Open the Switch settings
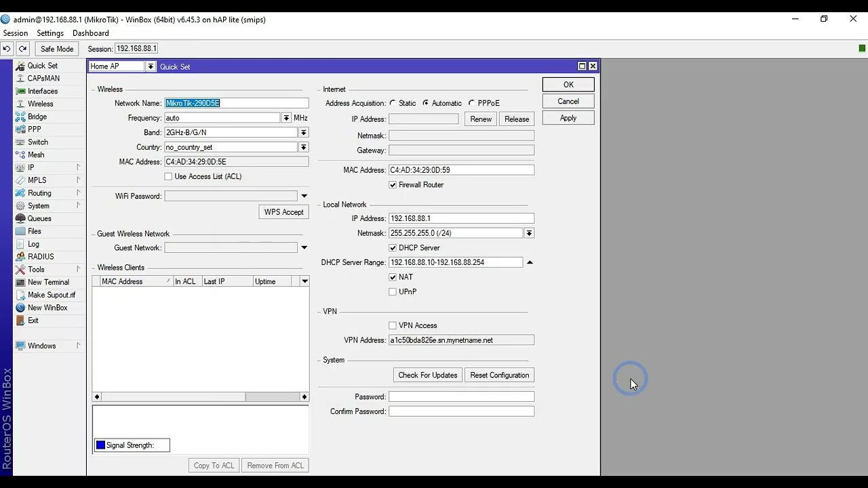This screenshot has height=488, width=868. (x=37, y=142)
